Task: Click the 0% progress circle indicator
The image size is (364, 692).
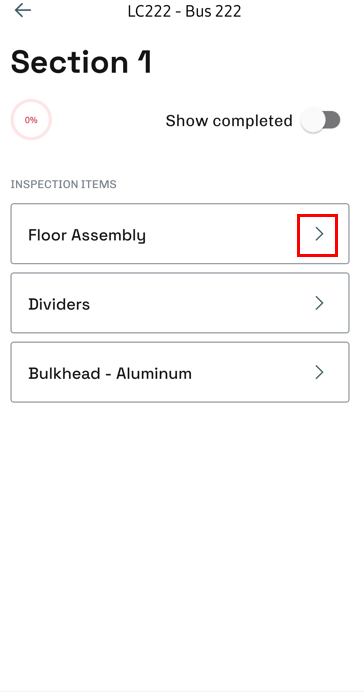Action: pos(31,120)
